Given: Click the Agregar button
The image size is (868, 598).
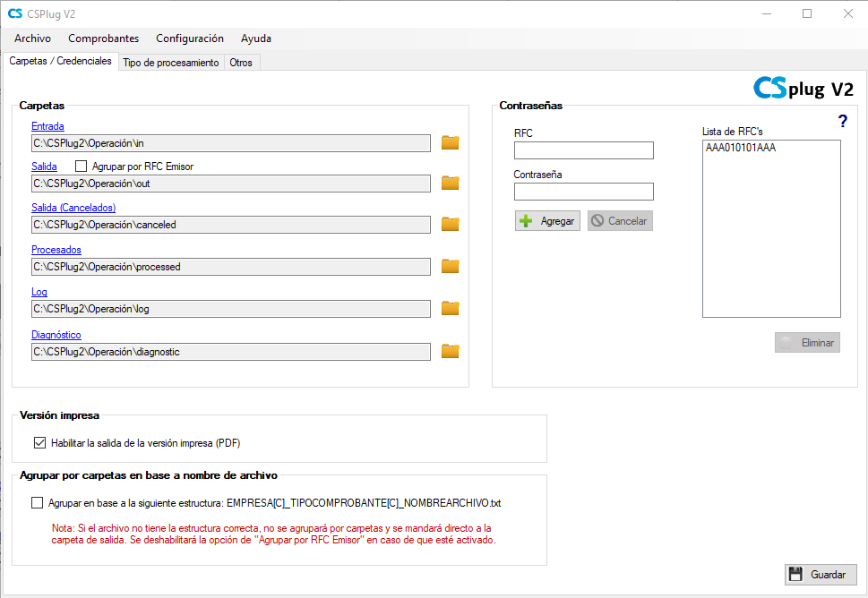Looking at the screenshot, I should (x=547, y=221).
